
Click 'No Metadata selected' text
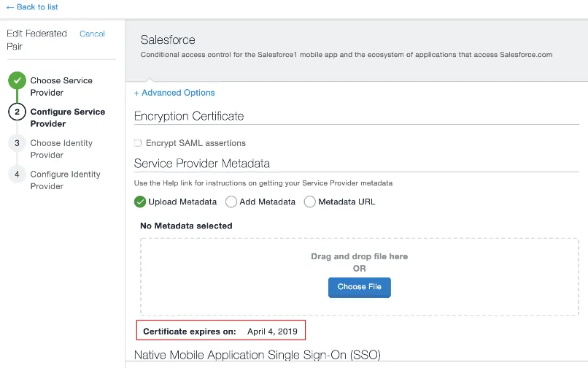[x=186, y=226]
